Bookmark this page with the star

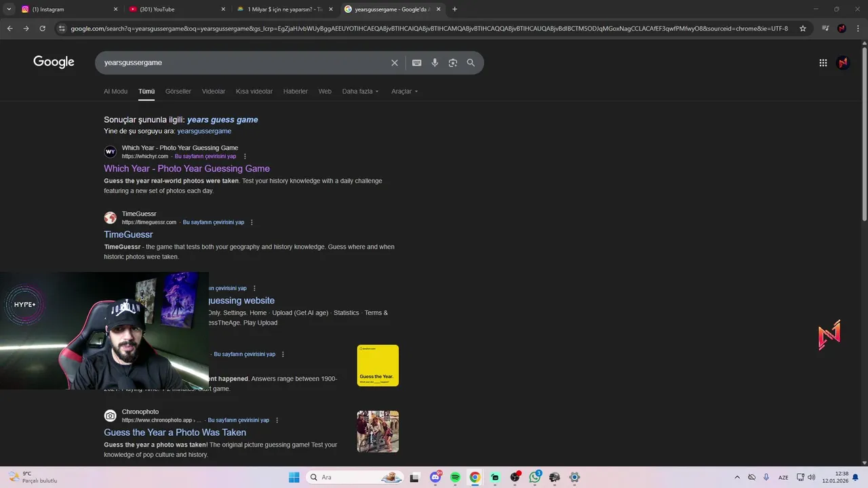pyautogui.click(x=803, y=28)
